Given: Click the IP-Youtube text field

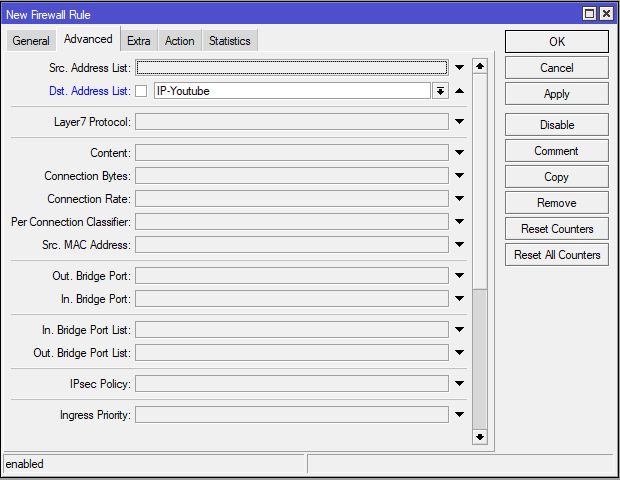Looking at the screenshot, I should (290, 91).
